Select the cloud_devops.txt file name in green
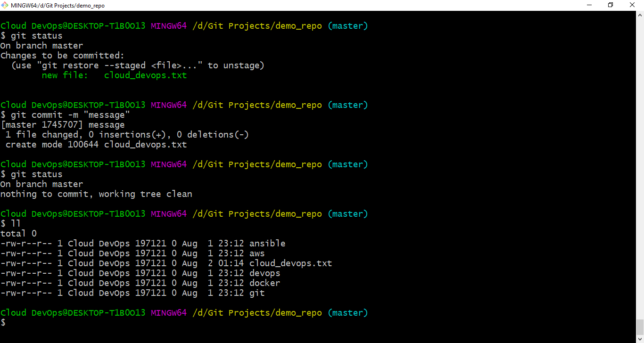The width and height of the screenshot is (644, 343). [145, 75]
